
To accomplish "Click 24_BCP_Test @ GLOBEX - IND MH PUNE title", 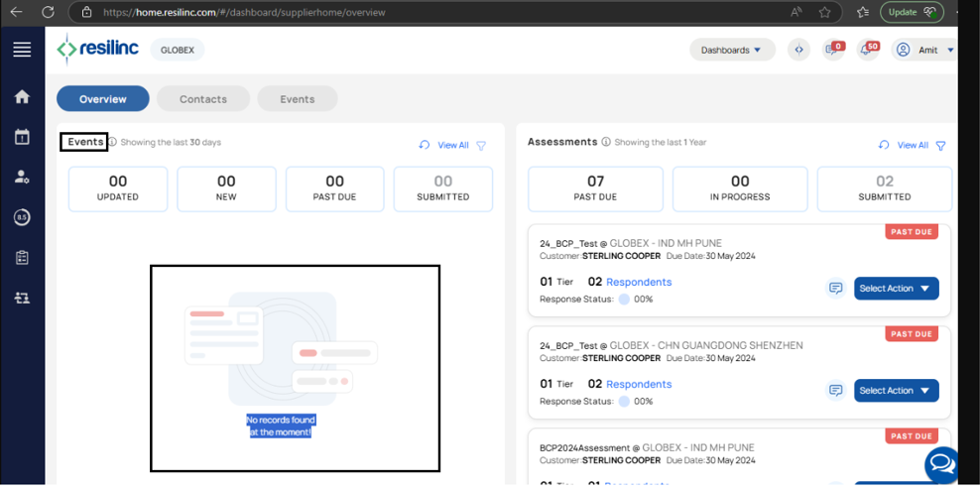I will 631,243.
